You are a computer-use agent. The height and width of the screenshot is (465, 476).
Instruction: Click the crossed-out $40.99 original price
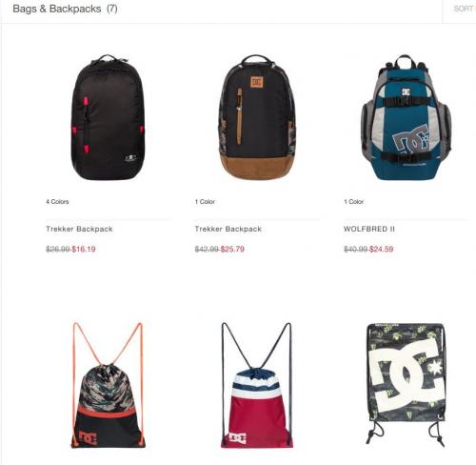click(356, 249)
